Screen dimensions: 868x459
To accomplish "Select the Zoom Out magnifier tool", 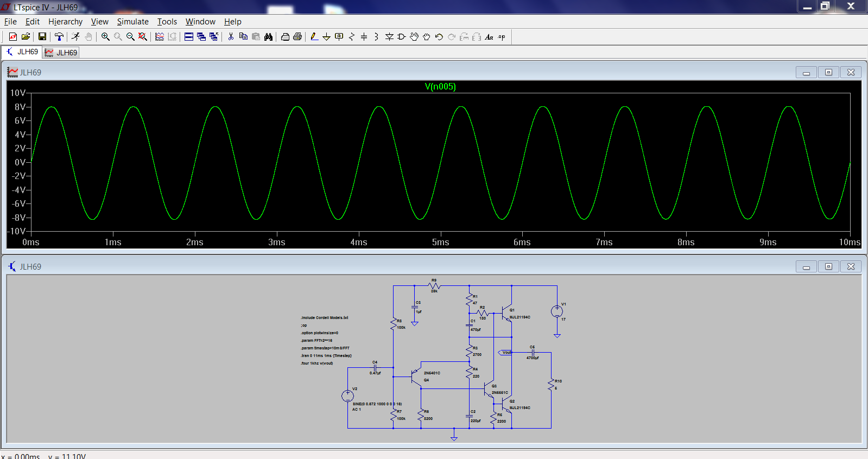I will [130, 37].
